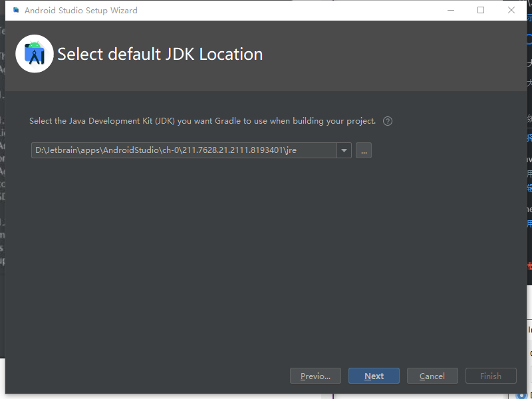Click the blank title bar space beside the title
Screen dimensions: 532x399
286,11
